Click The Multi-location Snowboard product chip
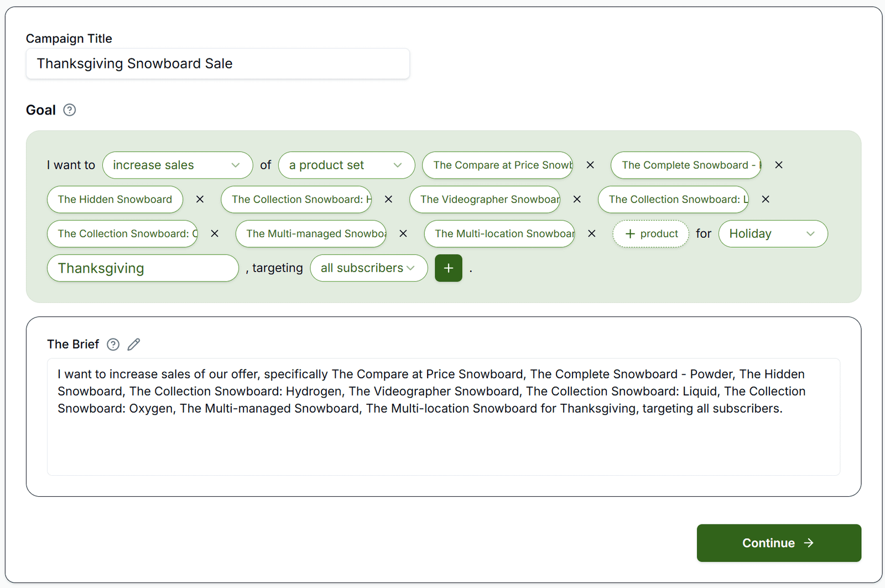This screenshot has height=588, width=885. (500, 234)
